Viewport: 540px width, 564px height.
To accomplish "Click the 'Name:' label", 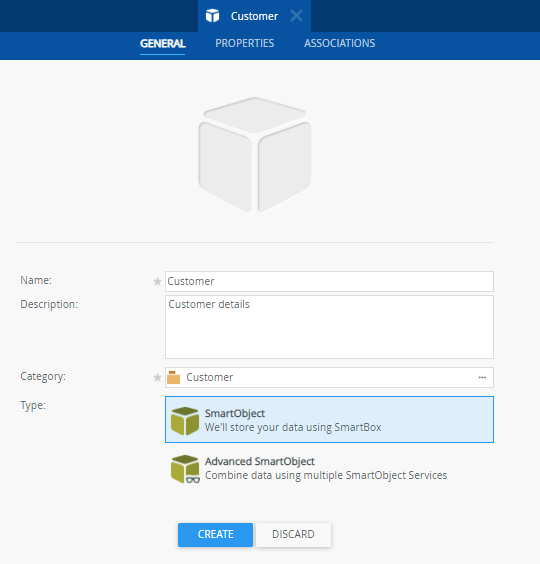I will coord(36,280).
